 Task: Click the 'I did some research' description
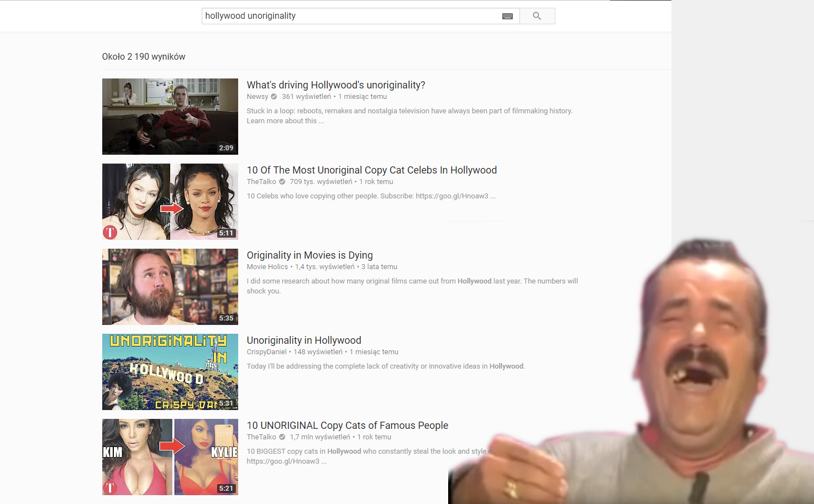[412, 286]
